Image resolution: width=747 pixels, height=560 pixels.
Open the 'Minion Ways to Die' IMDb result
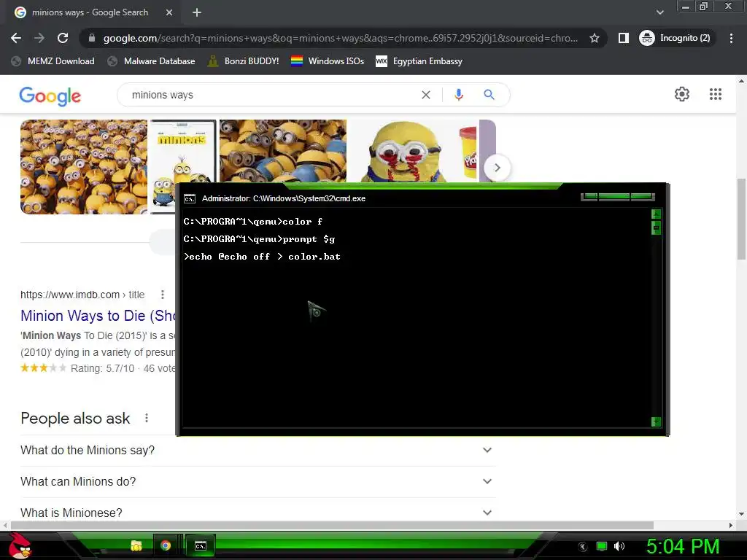[x=98, y=316]
